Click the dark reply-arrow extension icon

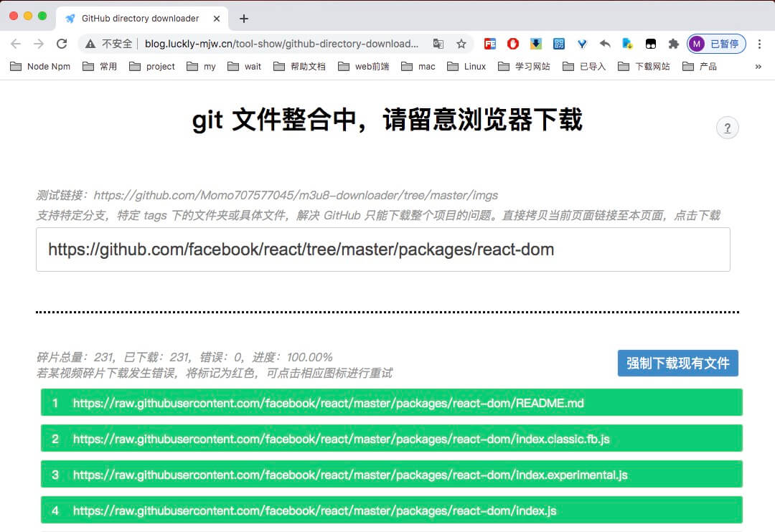click(605, 44)
